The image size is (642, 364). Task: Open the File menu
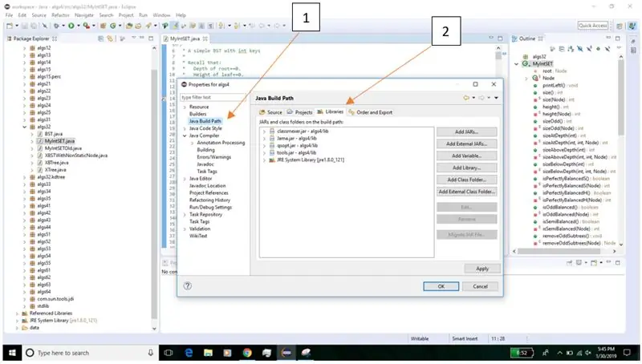click(x=9, y=15)
